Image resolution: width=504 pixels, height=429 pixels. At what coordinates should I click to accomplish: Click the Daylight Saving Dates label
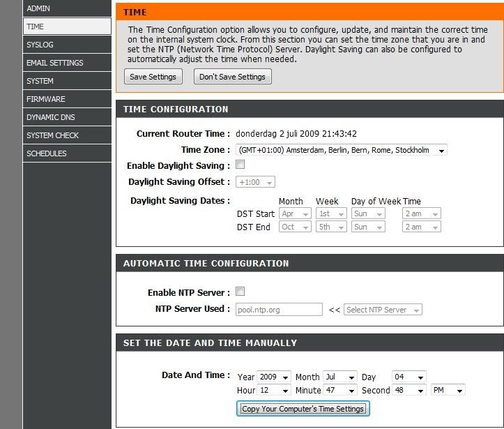(181, 201)
